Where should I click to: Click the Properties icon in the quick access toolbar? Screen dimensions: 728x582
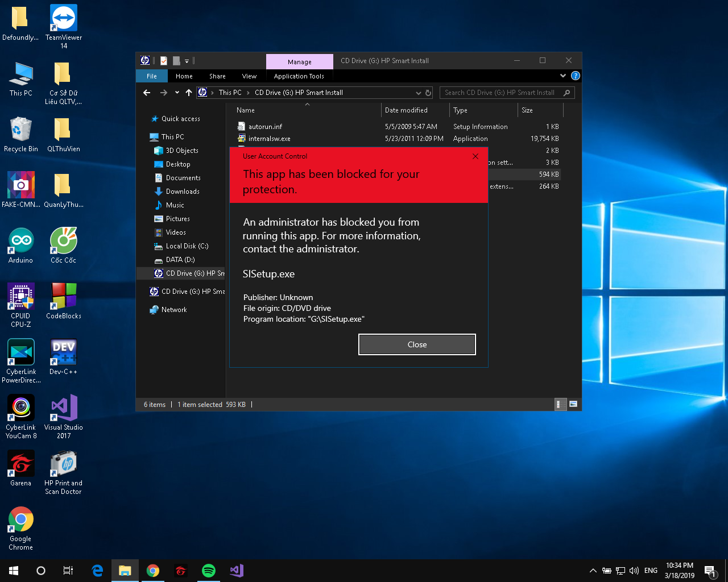coord(164,61)
